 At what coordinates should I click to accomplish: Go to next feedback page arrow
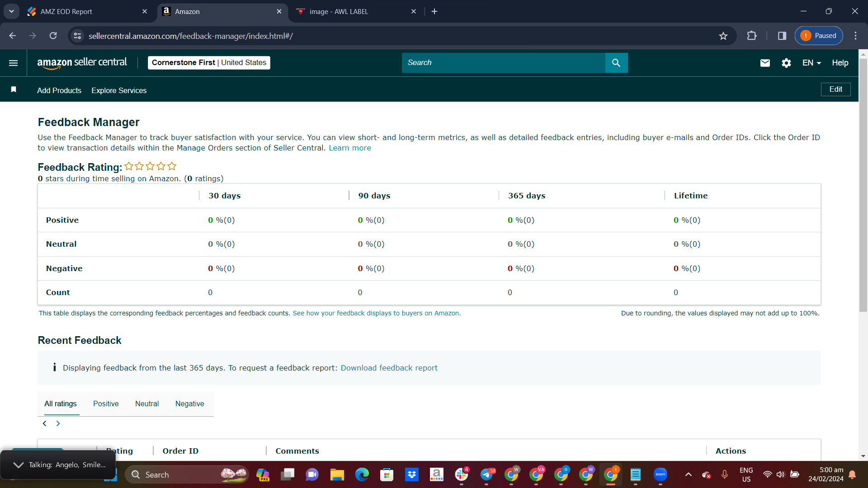click(x=58, y=423)
